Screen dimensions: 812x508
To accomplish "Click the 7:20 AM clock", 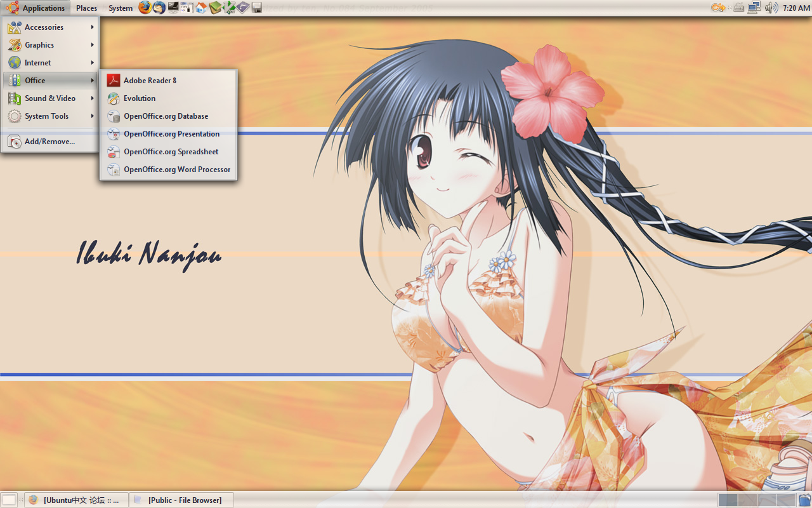I will 796,8.
